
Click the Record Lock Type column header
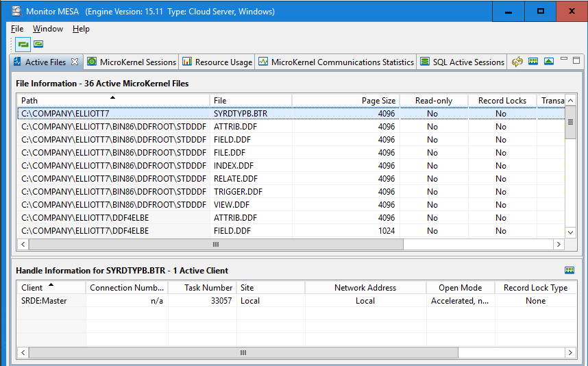coord(535,288)
